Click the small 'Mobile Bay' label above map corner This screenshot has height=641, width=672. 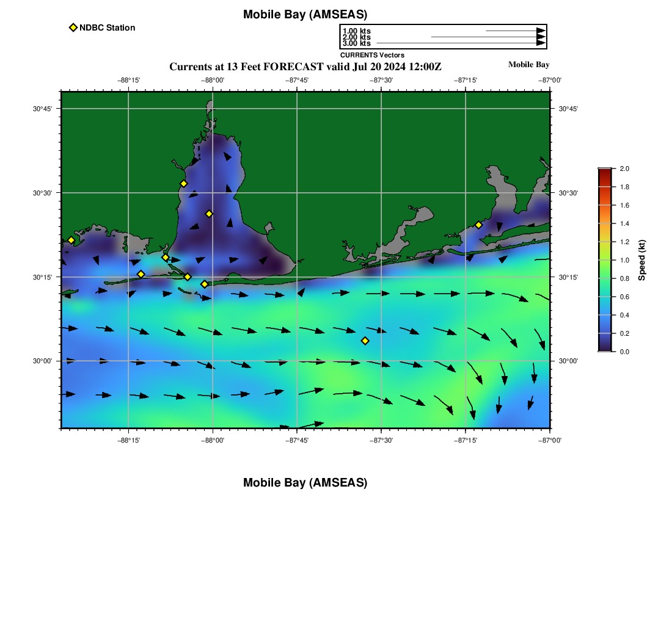coord(529,65)
